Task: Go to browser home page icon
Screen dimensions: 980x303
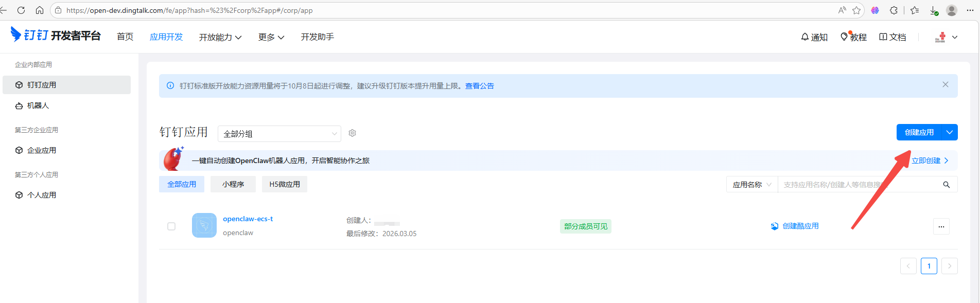Action: 40,10
